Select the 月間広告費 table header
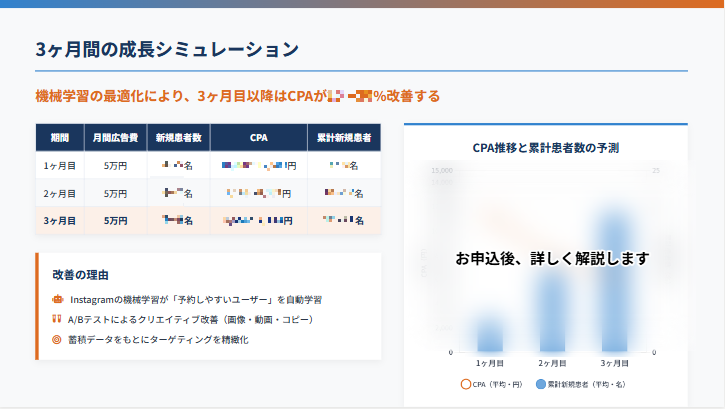 (115, 138)
